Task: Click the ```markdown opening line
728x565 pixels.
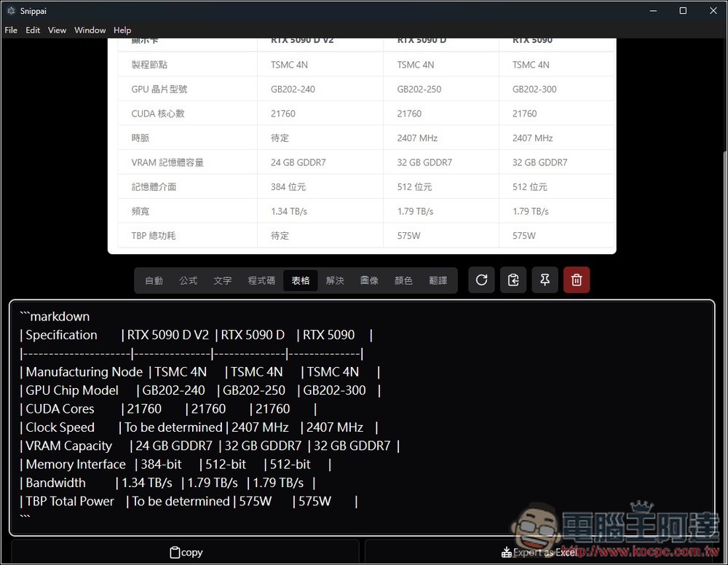Action: click(x=55, y=317)
